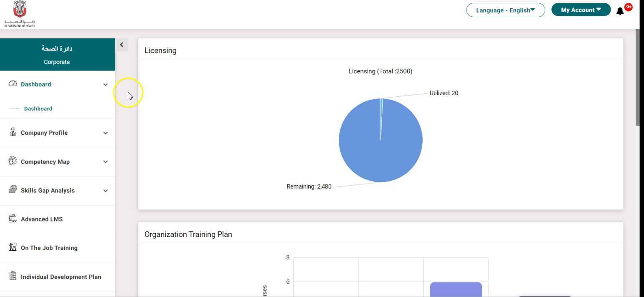Click the Department of Health logo

(19, 13)
